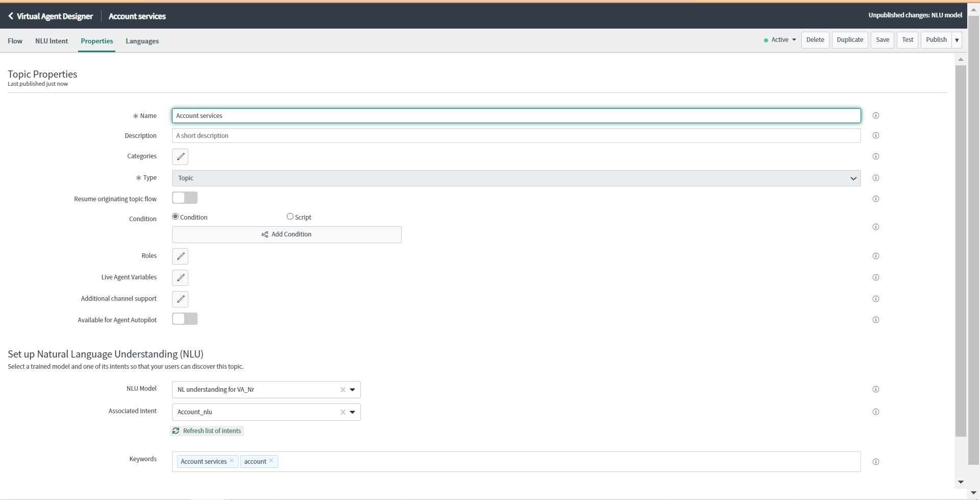Go back via Virtual Agent Designer arrow
The image size is (980, 500).
(x=11, y=16)
